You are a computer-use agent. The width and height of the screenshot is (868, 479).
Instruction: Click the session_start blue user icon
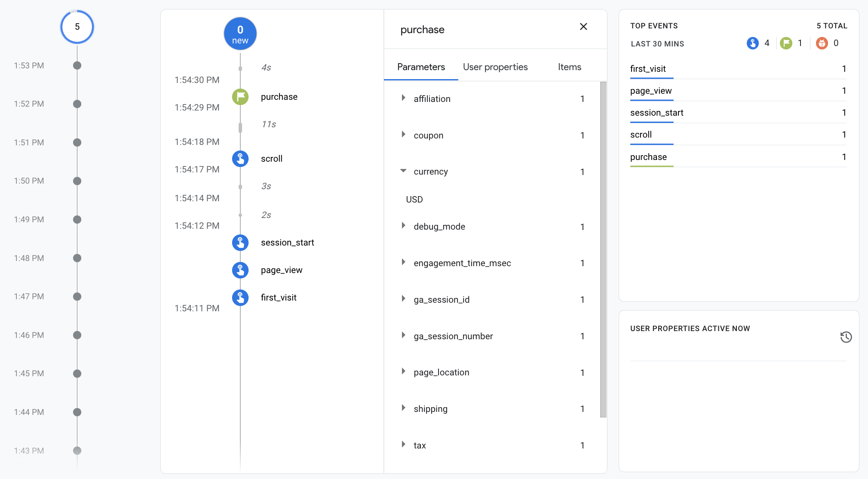241,242
